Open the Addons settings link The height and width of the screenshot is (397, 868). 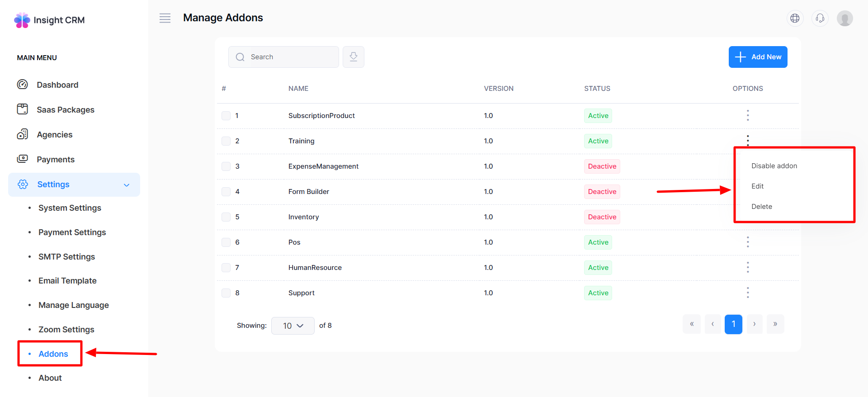(53, 354)
